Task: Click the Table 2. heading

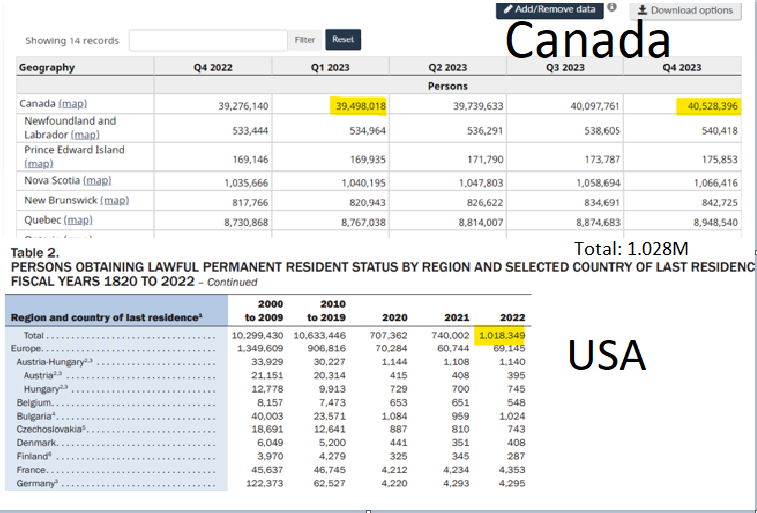Action: click(35, 253)
